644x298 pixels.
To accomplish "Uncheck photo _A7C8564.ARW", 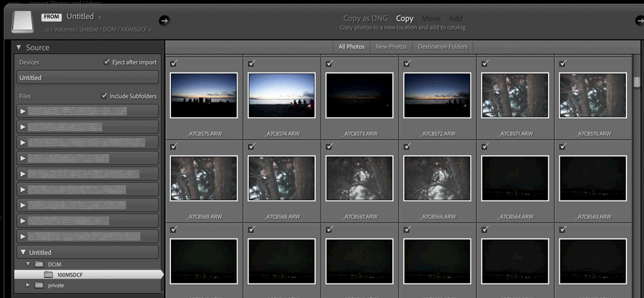I will coord(485,146).
